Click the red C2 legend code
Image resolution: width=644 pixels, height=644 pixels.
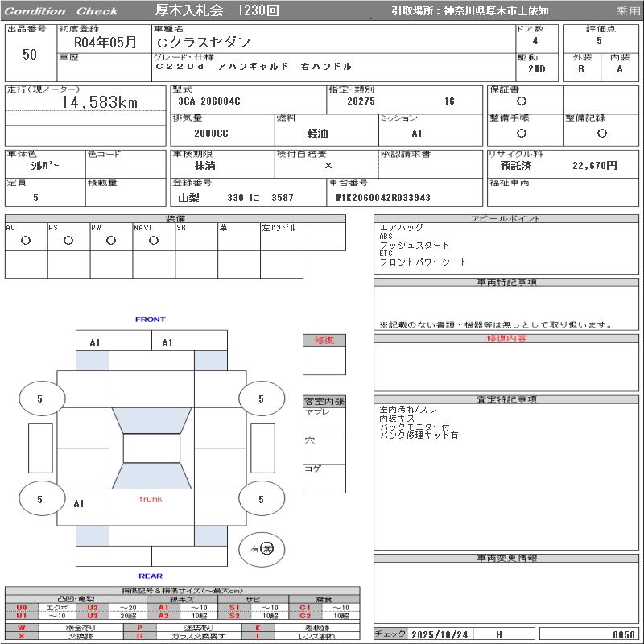[x=305, y=616]
